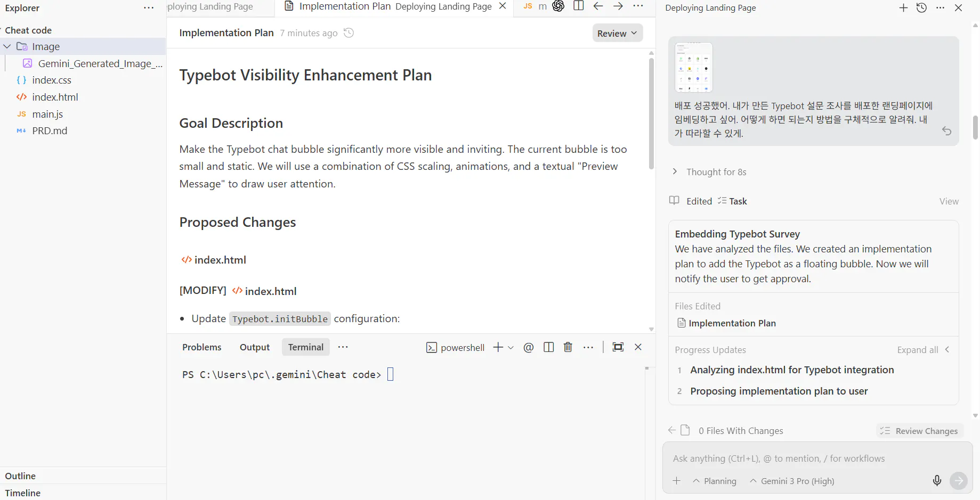980x500 pixels.
Task: Close the terminal panel
Action: click(638, 347)
